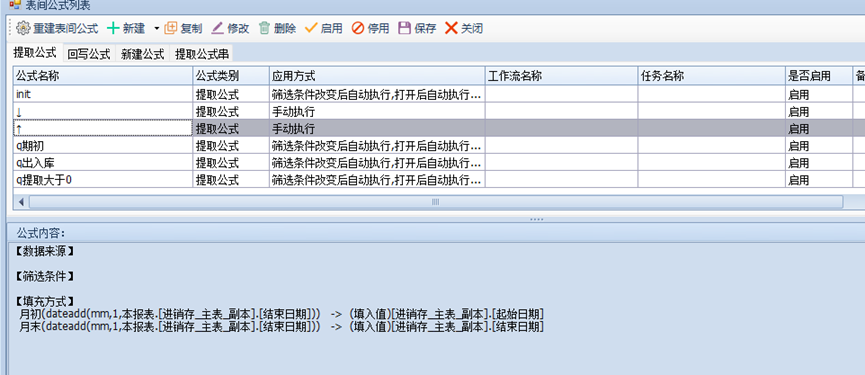Screen dimensions: 865x375
Task: Select the q期初 formula row
Action: click(439, 146)
